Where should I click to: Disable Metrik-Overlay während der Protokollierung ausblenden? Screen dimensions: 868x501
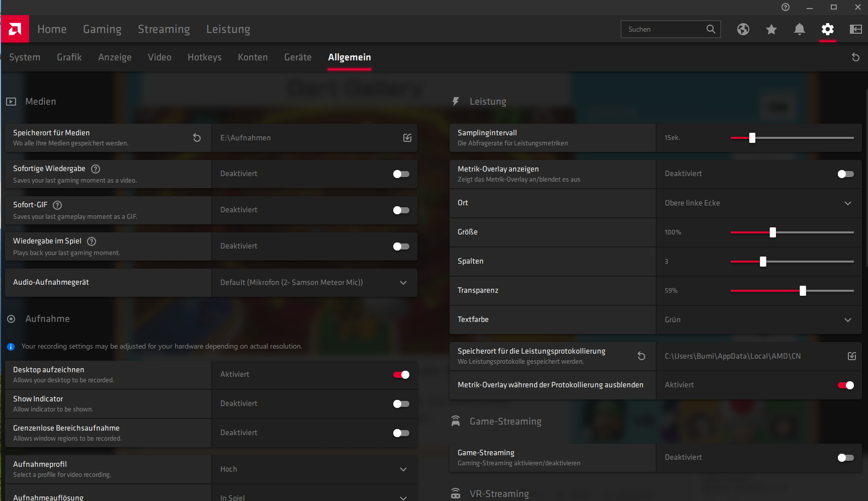pyautogui.click(x=846, y=385)
